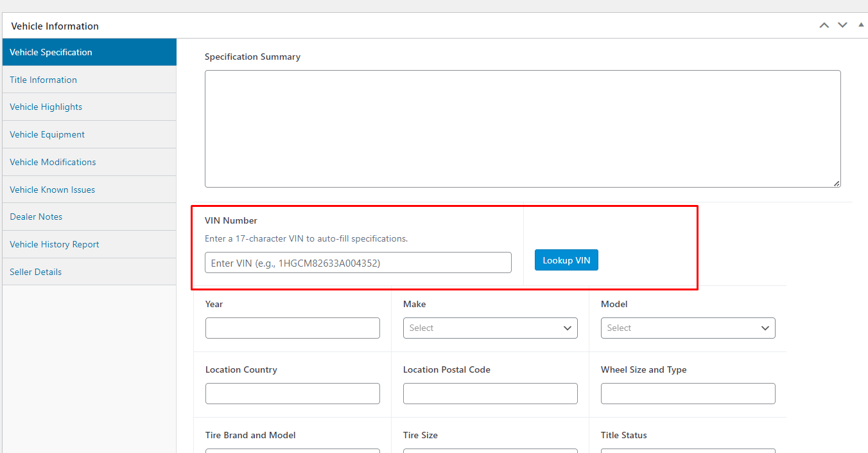Open Vehicle Known Issues tab

tap(89, 190)
